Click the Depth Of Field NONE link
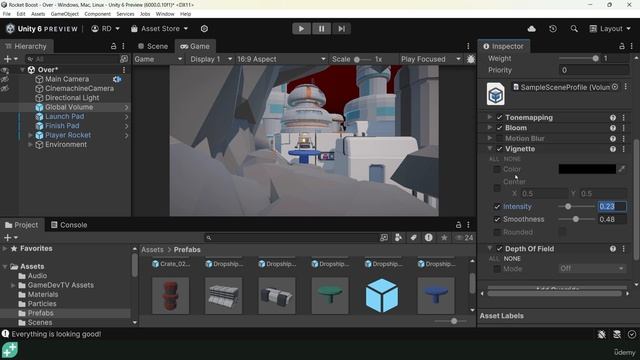 click(x=512, y=259)
